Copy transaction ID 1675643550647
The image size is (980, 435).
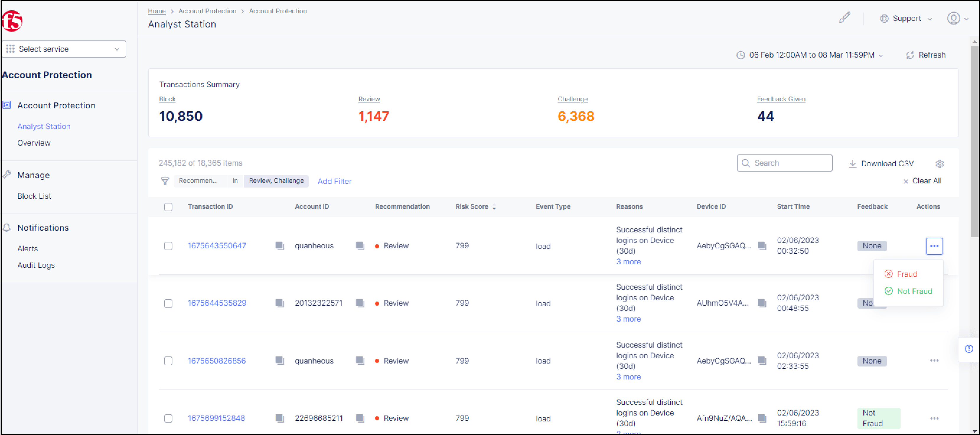pyautogui.click(x=280, y=246)
